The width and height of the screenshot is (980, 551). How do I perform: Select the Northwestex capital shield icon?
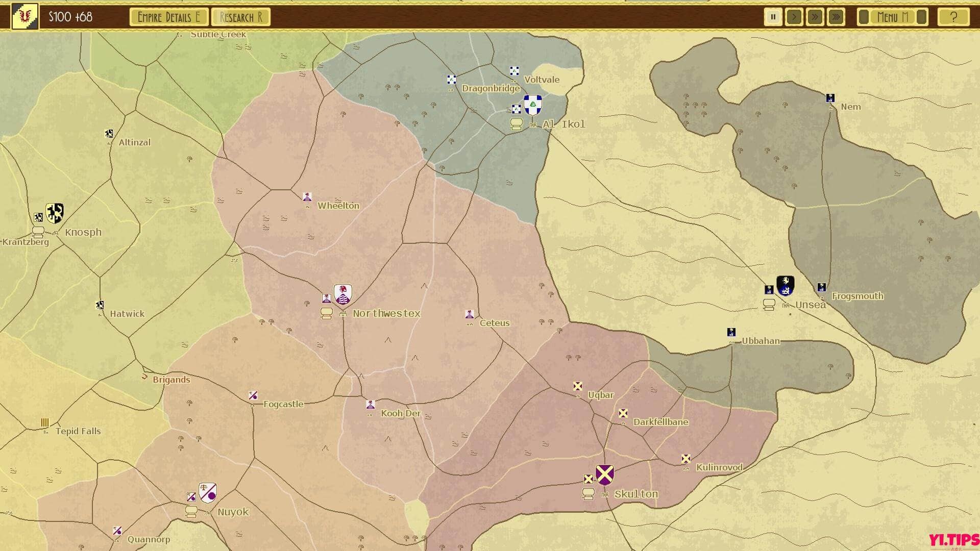[x=342, y=294]
